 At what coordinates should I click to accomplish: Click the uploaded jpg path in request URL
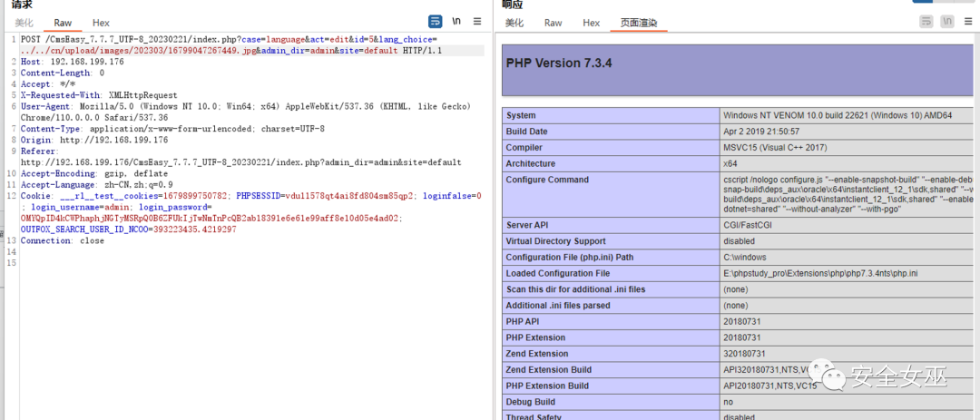click(138, 51)
